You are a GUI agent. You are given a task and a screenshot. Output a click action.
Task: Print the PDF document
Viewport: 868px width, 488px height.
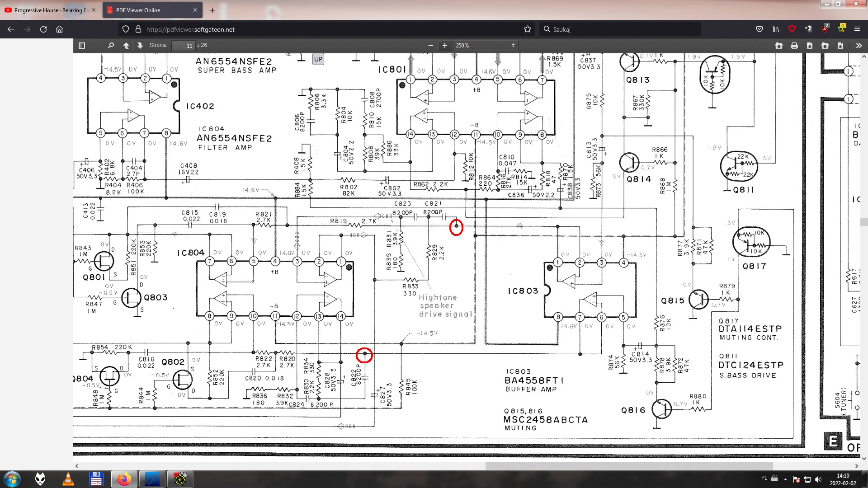(794, 45)
